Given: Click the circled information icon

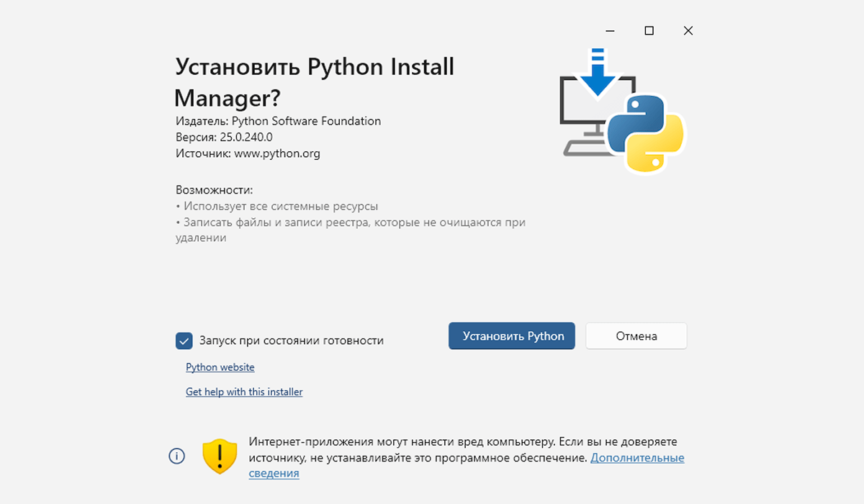Looking at the screenshot, I should point(176,456).
